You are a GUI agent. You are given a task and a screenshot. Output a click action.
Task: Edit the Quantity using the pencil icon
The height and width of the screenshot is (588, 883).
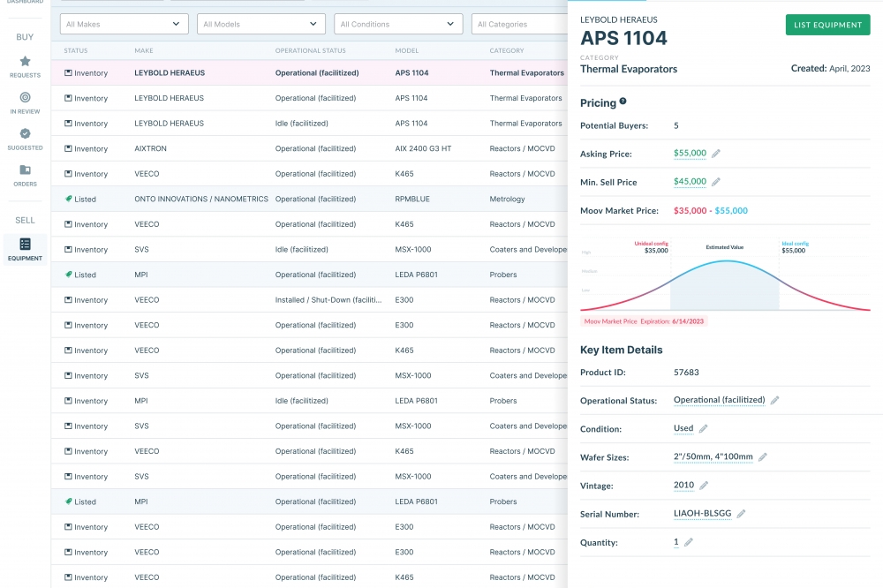pos(687,542)
